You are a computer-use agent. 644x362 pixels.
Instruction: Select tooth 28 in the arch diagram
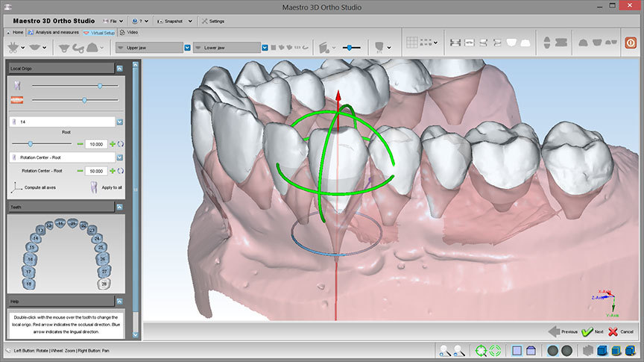click(104, 284)
